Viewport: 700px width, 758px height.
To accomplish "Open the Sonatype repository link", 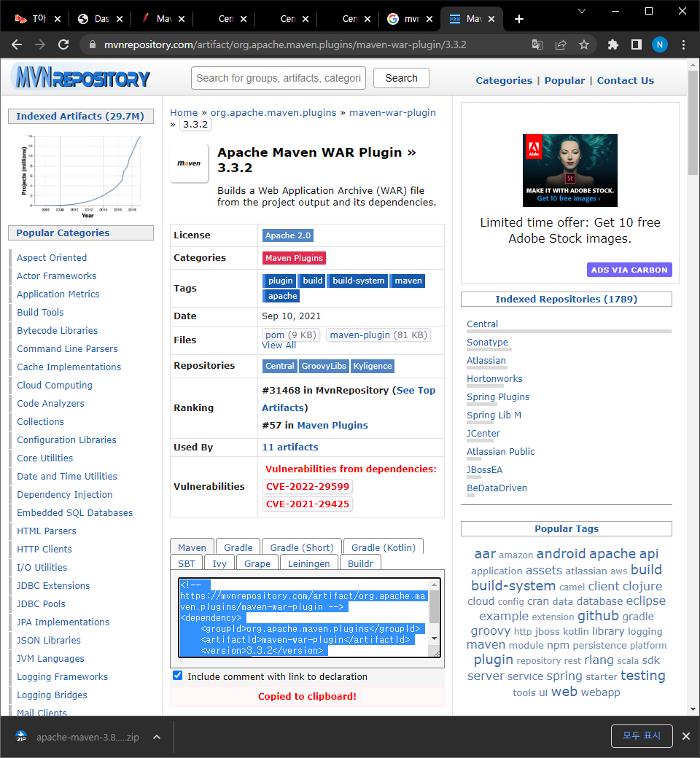I will click(487, 343).
